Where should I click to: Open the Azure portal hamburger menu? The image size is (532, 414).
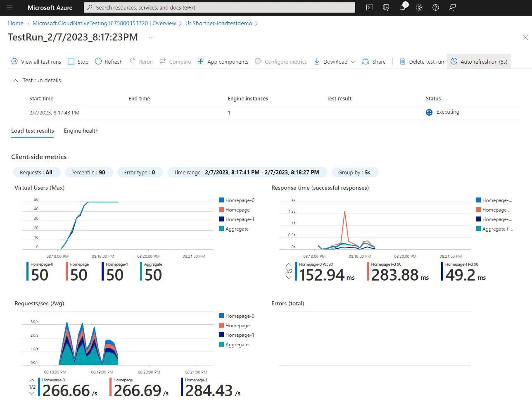tap(10, 7)
